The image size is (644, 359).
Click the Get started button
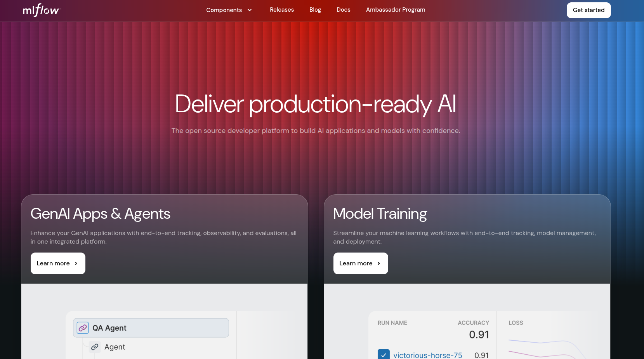point(588,10)
